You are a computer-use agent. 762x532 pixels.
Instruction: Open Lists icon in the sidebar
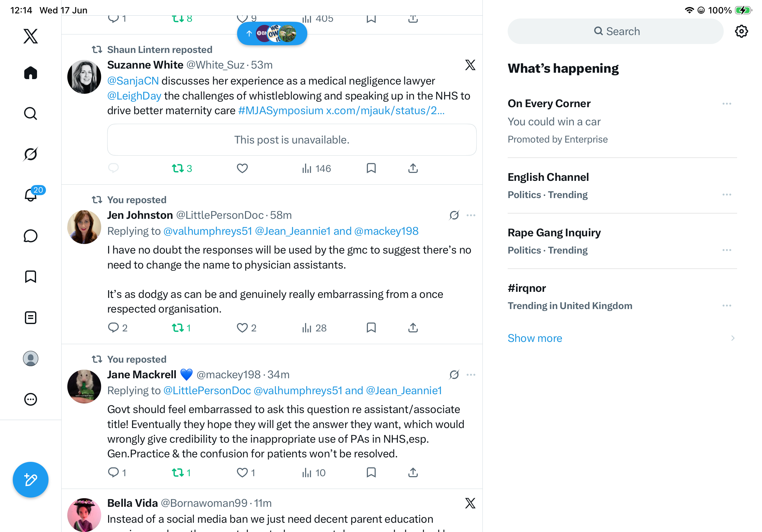[31, 317]
